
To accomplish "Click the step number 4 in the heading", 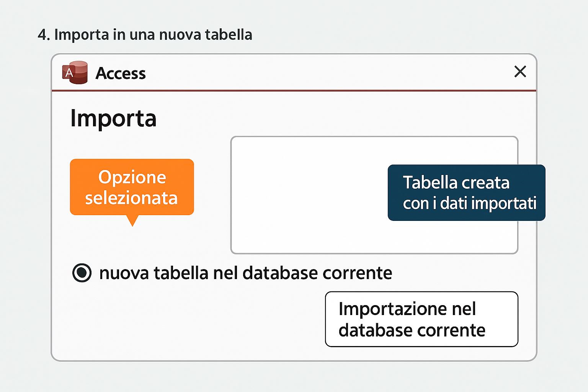I will [43, 35].
